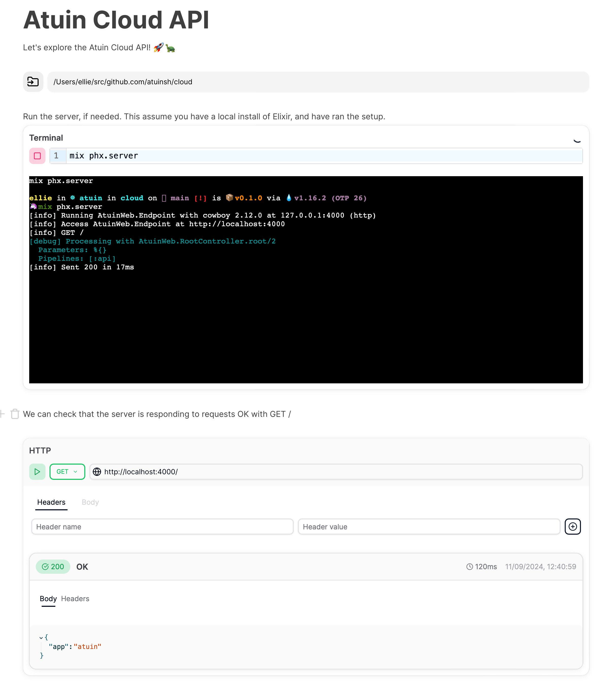Stop the running mix phx.server command

click(37, 156)
